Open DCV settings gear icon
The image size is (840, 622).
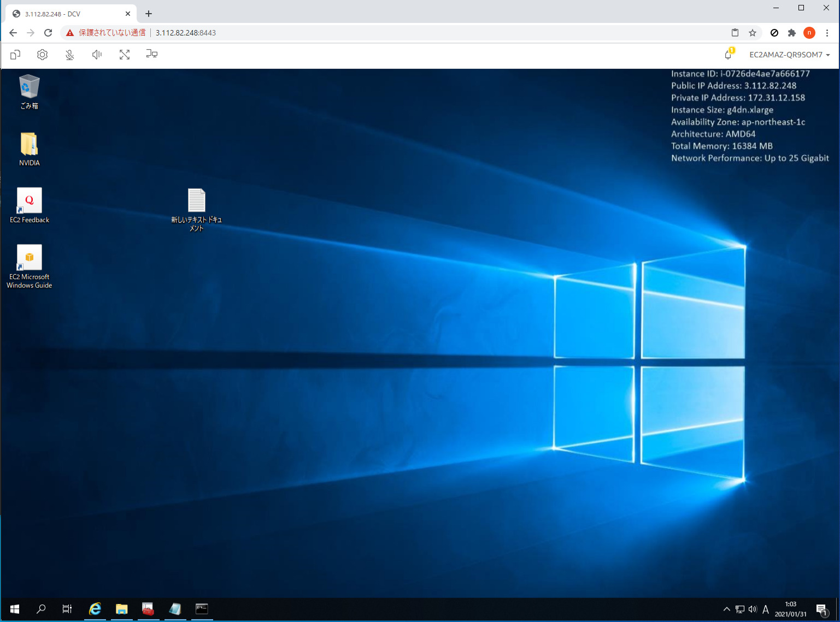[x=43, y=55]
